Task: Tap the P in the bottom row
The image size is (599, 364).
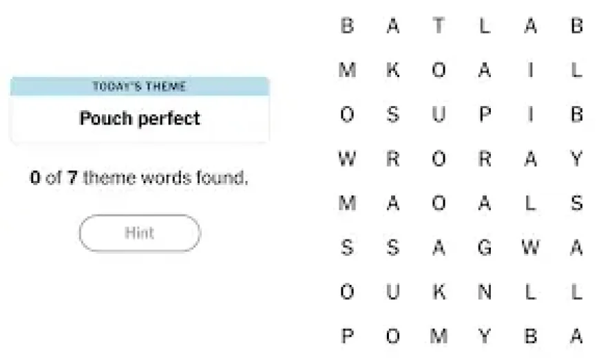Action: (347, 336)
